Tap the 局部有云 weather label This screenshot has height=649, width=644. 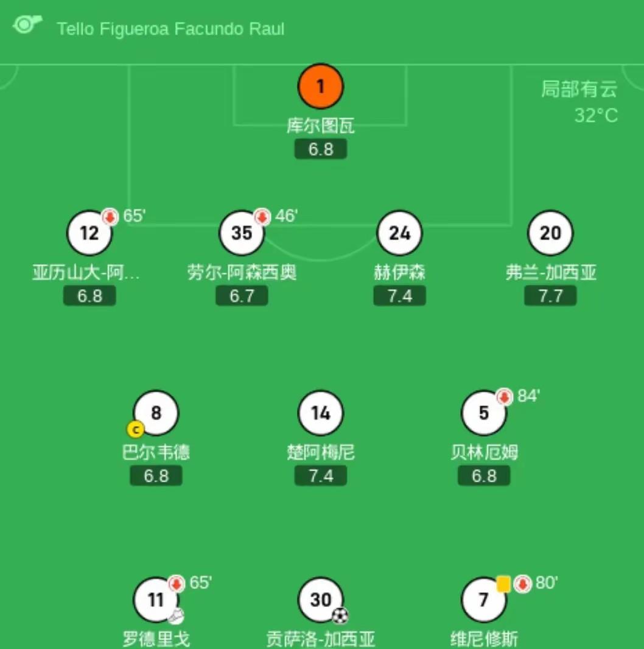click(x=579, y=89)
